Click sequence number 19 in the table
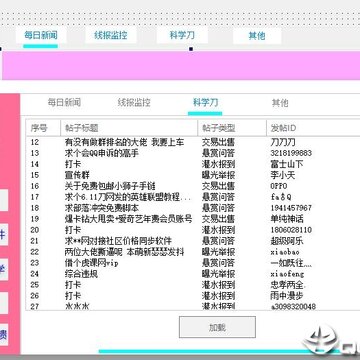Viewport: 360px width, 360px height. click(35, 219)
